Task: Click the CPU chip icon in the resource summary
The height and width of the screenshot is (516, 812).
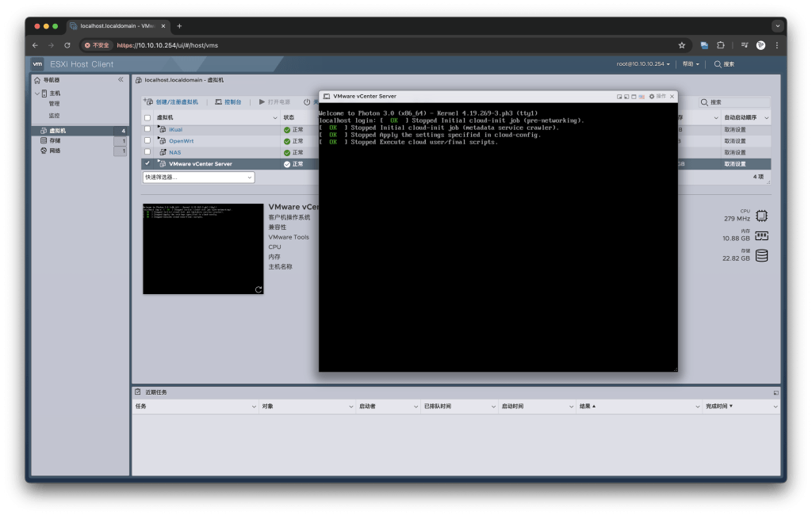Action: [x=761, y=216]
